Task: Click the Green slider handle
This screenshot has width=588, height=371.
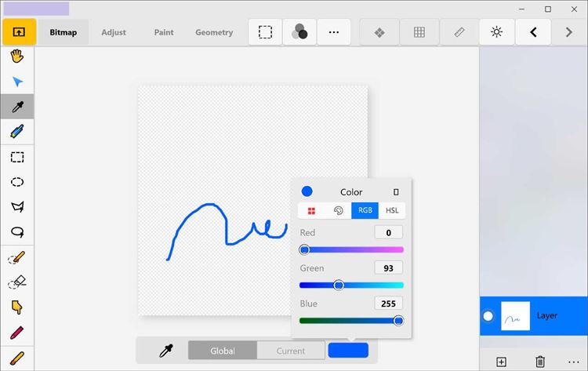Action: click(339, 286)
